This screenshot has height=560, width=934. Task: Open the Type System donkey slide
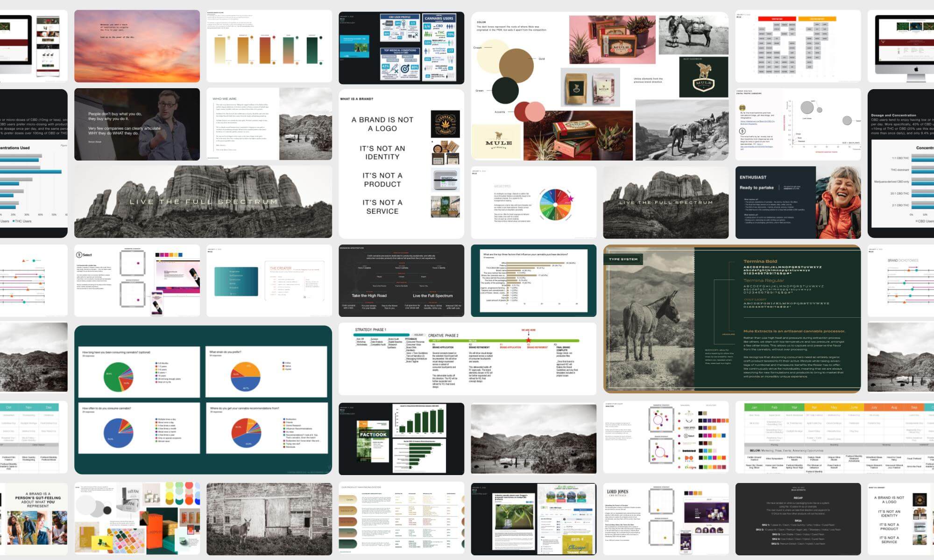(x=732, y=318)
